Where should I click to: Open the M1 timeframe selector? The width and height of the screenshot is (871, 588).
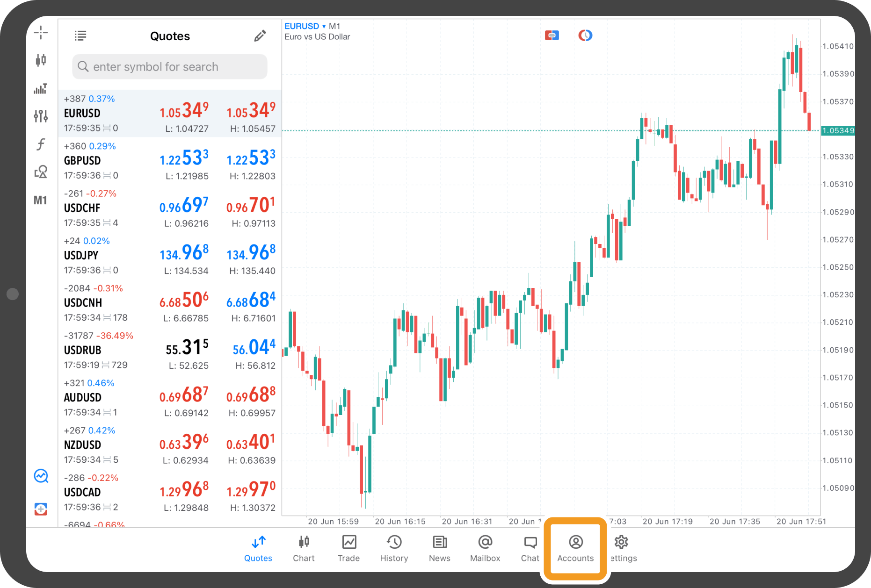(41, 201)
